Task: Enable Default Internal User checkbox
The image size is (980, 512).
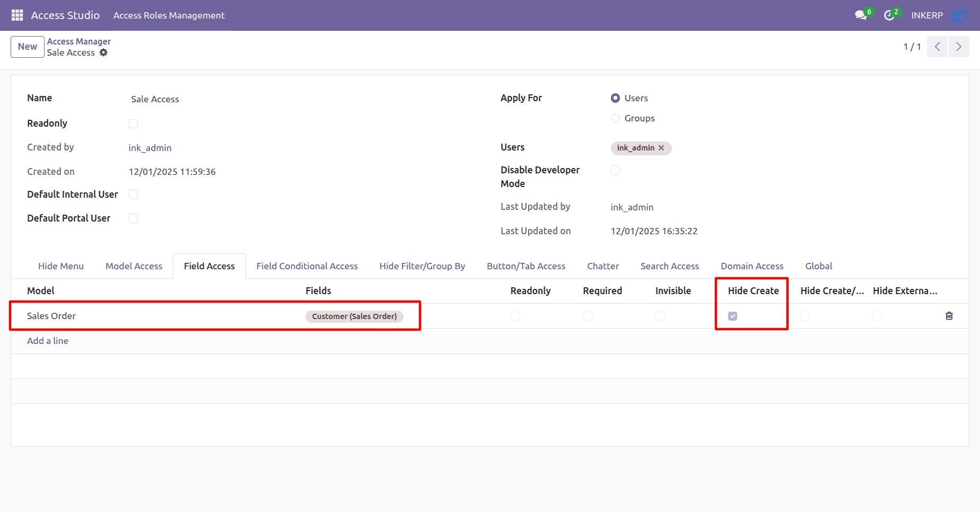Action: coord(133,195)
